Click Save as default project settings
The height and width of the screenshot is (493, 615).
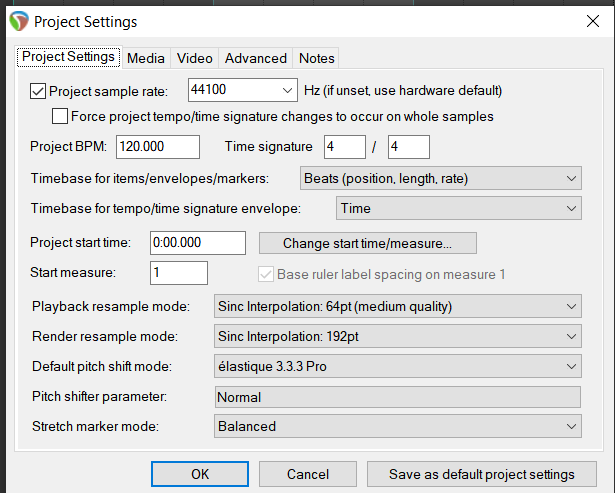pyautogui.click(x=480, y=474)
